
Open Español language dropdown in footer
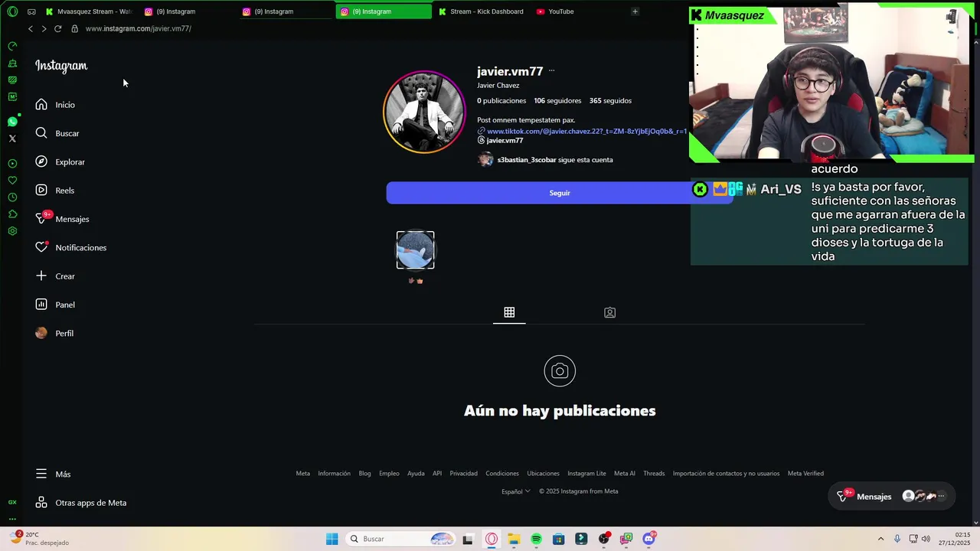[x=515, y=491]
